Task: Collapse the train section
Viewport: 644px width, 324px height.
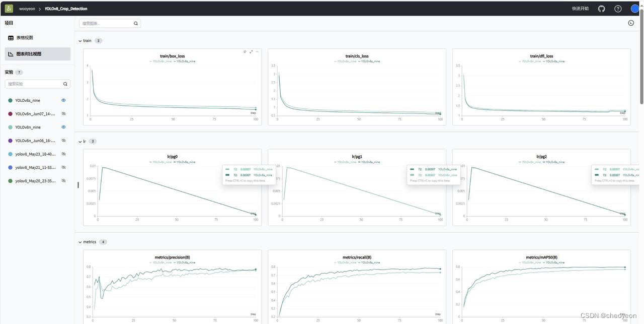Action: [x=80, y=41]
